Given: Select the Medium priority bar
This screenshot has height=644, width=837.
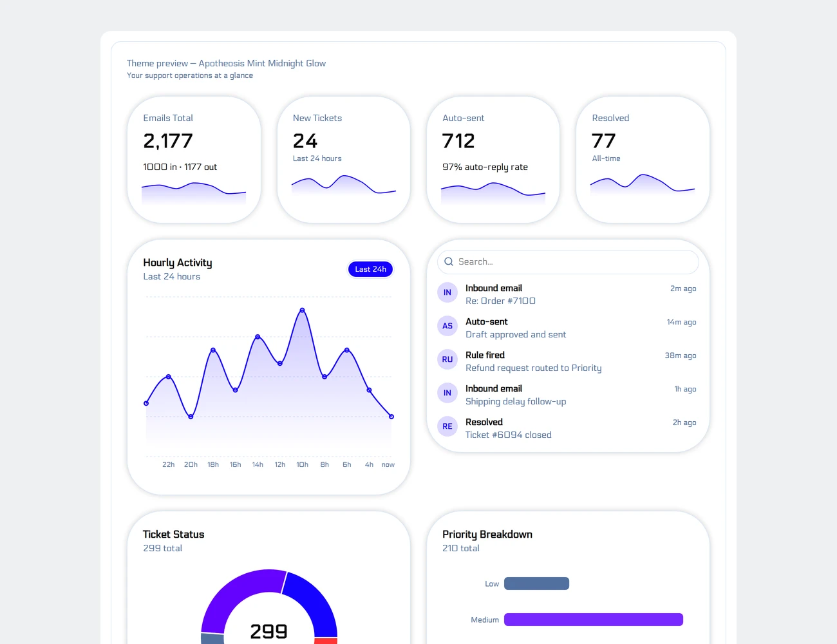Looking at the screenshot, I should coord(594,620).
